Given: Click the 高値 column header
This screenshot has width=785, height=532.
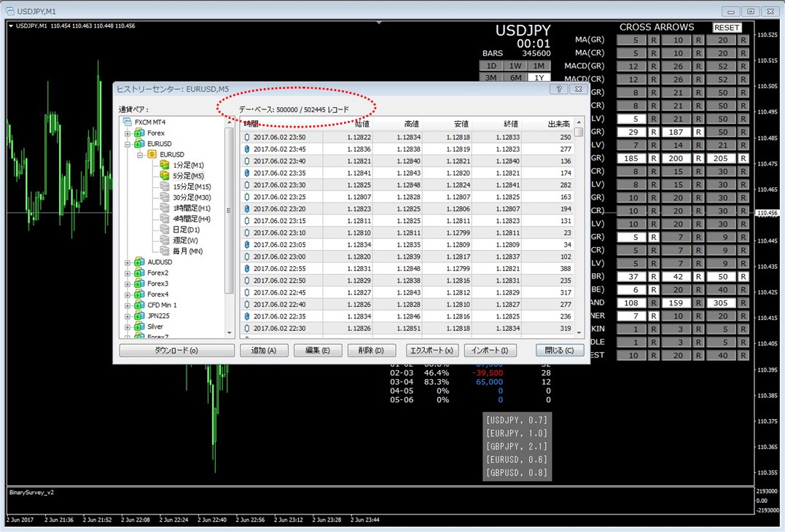Looking at the screenshot, I should (398, 124).
